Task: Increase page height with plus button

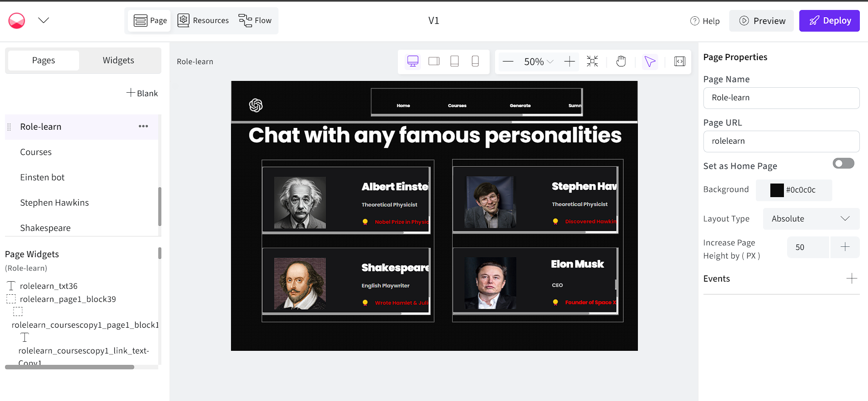Action: (845, 247)
